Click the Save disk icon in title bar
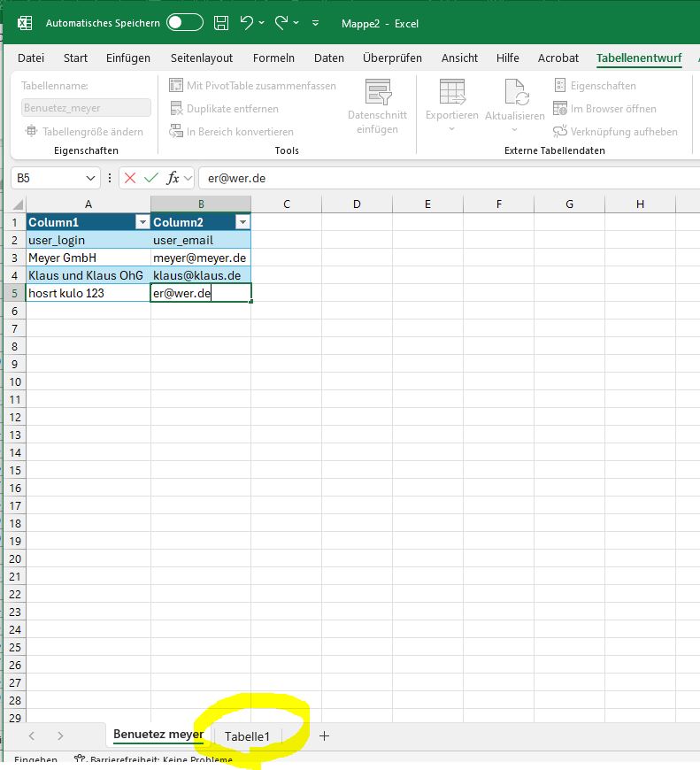The image size is (700, 770). pos(221,23)
